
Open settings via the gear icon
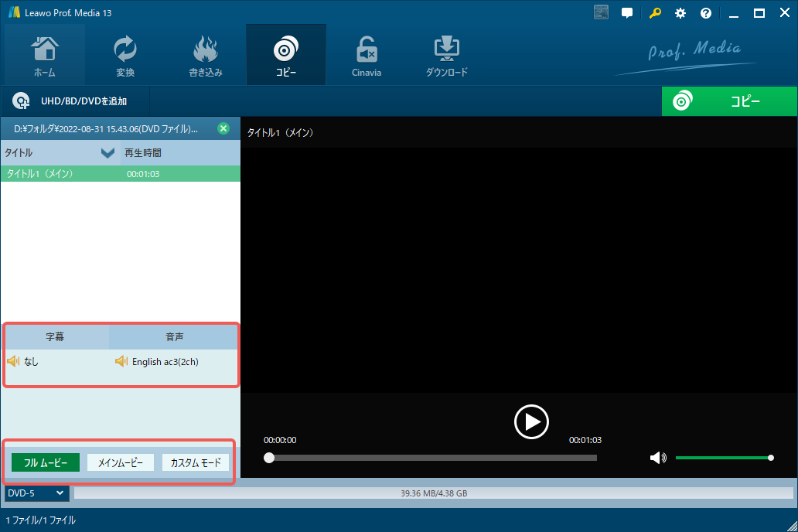pyautogui.click(x=680, y=13)
